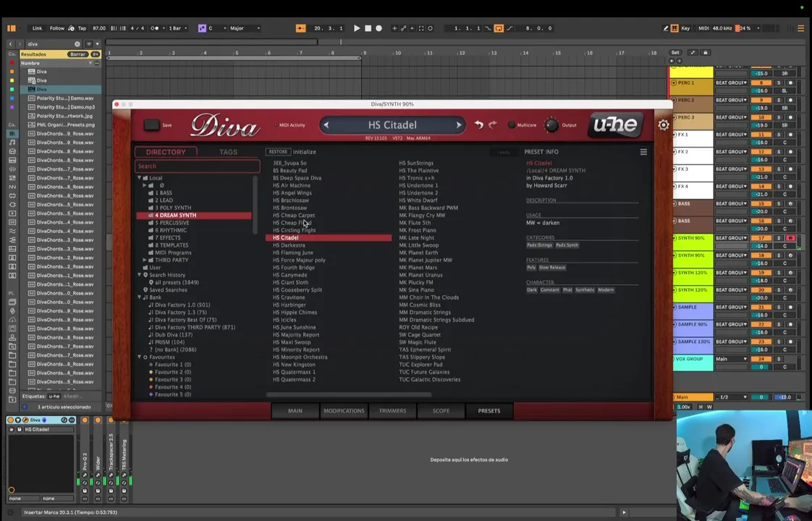Click the Stop button in Ableton transport
This screenshot has height=521, width=812.
pyautogui.click(x=368, y=28)
